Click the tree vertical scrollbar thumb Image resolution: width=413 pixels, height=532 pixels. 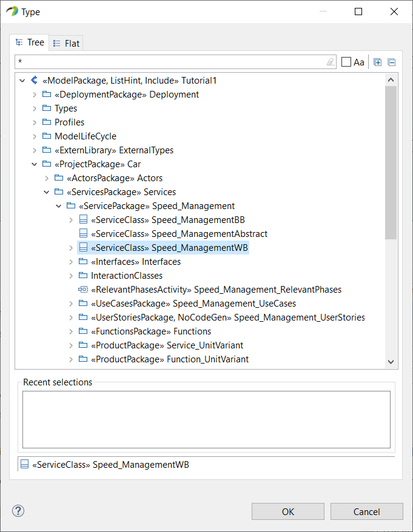point(391,162)
